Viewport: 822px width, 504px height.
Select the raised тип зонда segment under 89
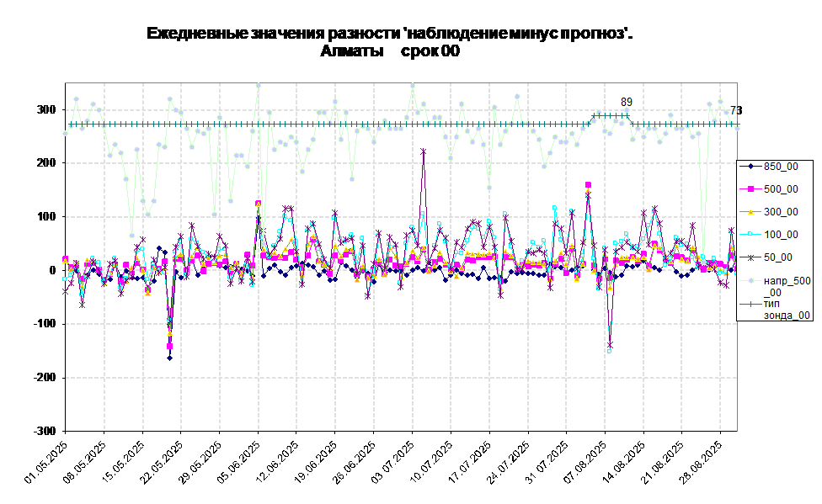click(x=611, y=115)
